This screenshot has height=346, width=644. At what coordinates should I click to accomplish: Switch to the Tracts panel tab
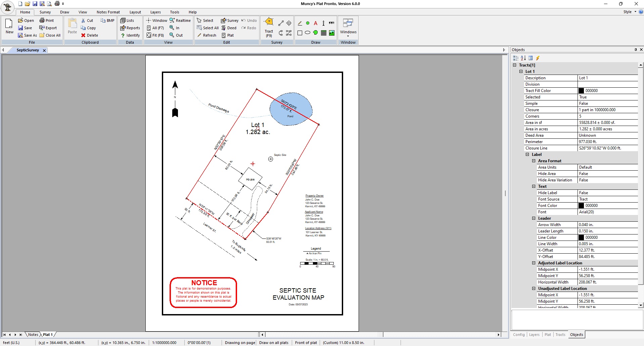click(x=560, y=335)
